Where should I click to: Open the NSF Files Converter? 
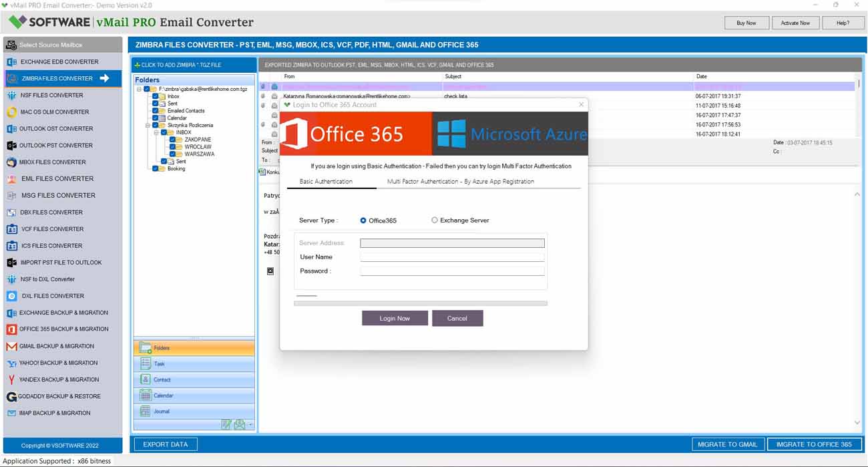tap(62, 95)
